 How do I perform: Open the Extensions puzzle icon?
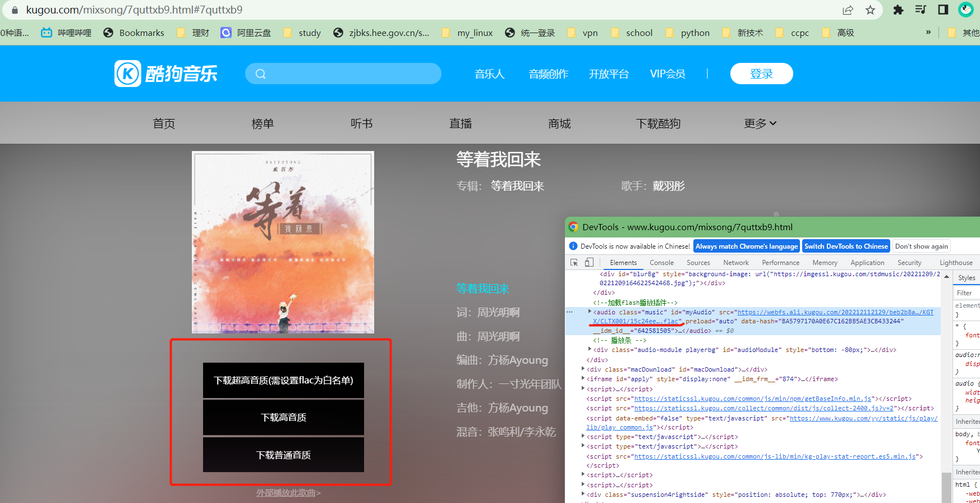click(898, 10)
